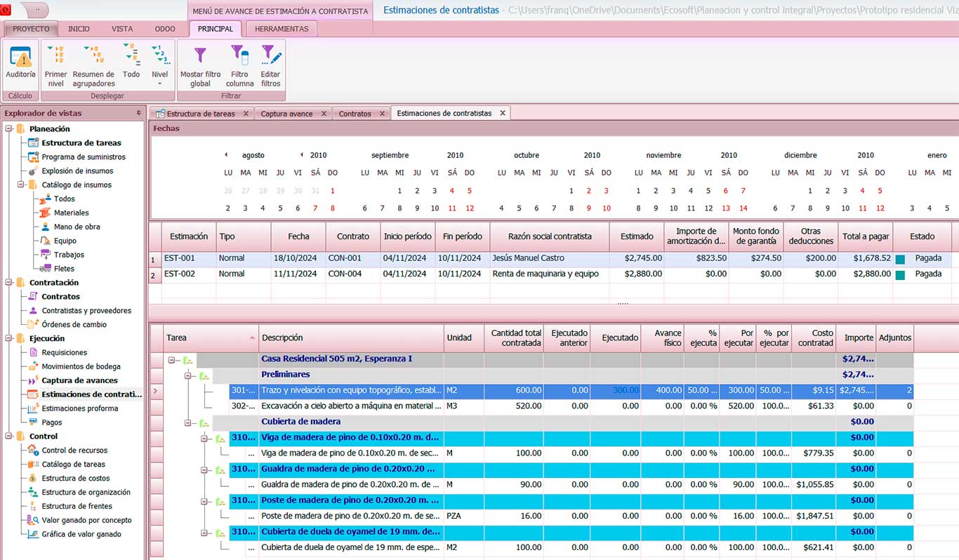
Task: Select Mano de obra item
Action: [x=77, y=227]
